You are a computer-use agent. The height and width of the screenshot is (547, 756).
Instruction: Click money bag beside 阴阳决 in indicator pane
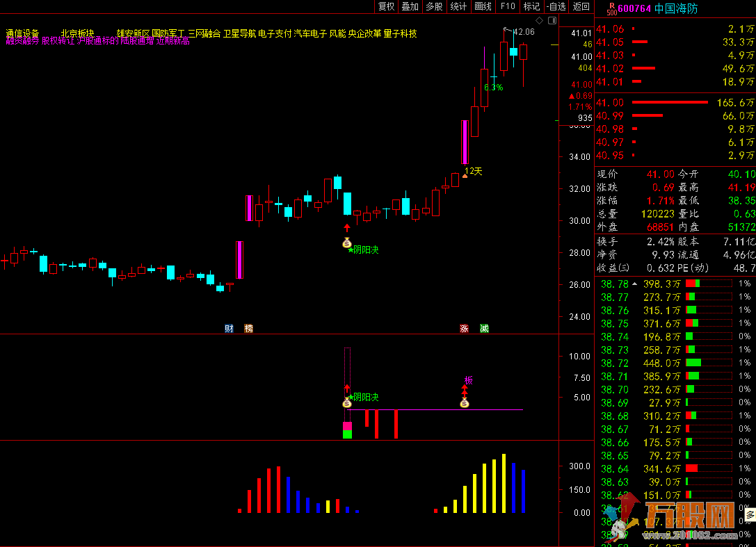click(x=347, y=403)
